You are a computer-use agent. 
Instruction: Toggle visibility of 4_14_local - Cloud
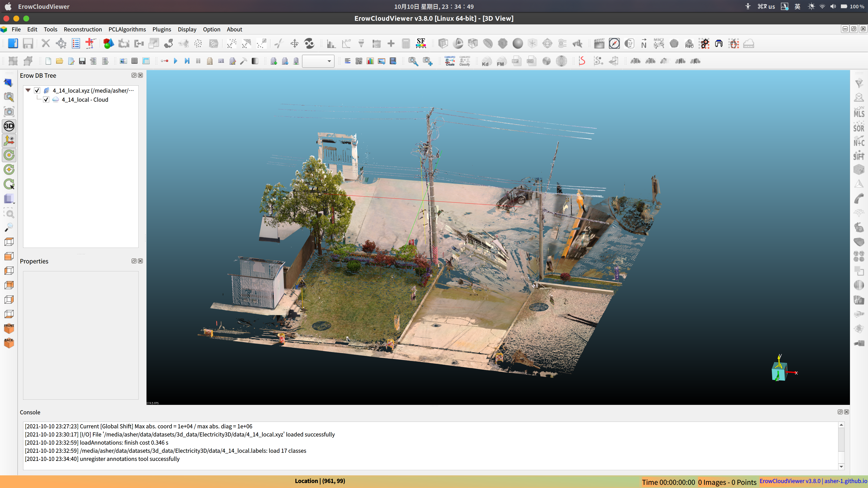click(x=46, y=100)
